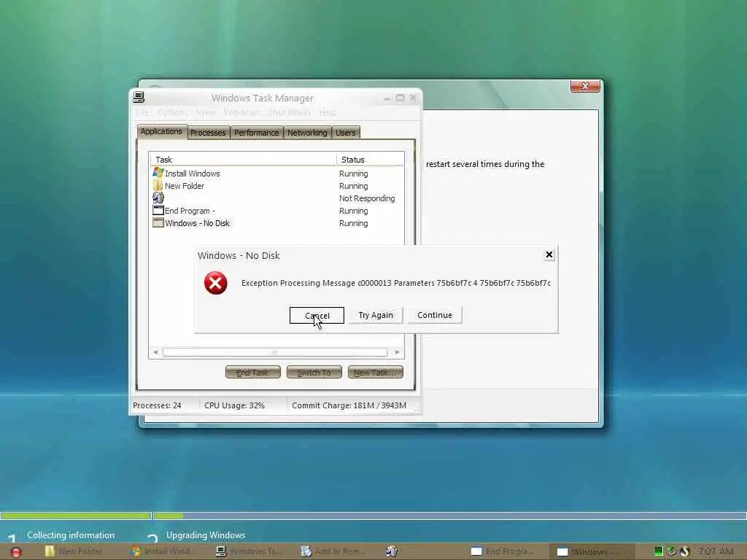This screenshot has width=747, height=560.
Task: Close the Windows - No Disk dialog
Action: click(549, 254)
